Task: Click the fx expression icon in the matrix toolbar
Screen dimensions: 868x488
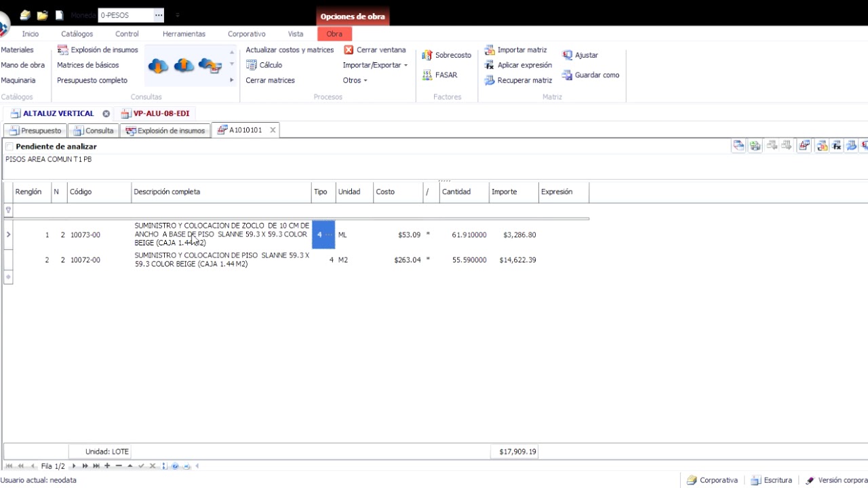Action: click(x=837, y=146)
